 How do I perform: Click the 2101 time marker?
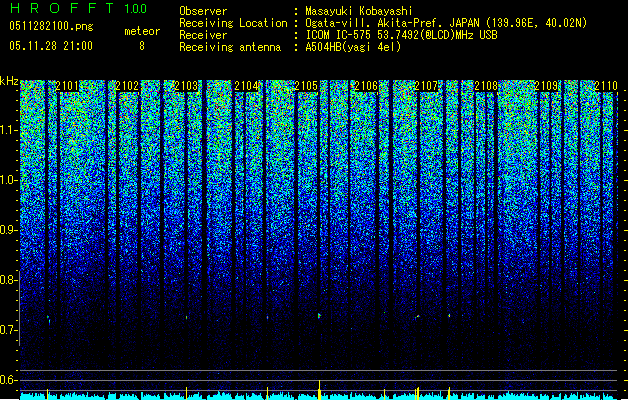[x=67, y=86]
